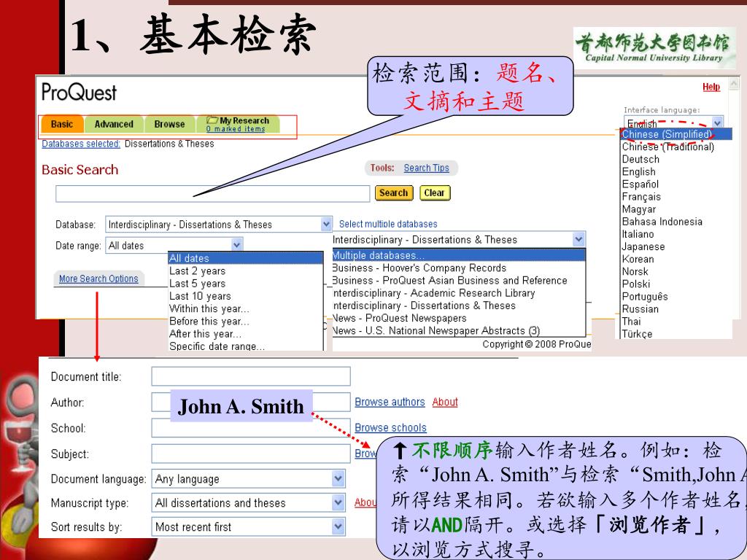747x560 pixels.
Task: Click the Help link
Action: [711, 87]
